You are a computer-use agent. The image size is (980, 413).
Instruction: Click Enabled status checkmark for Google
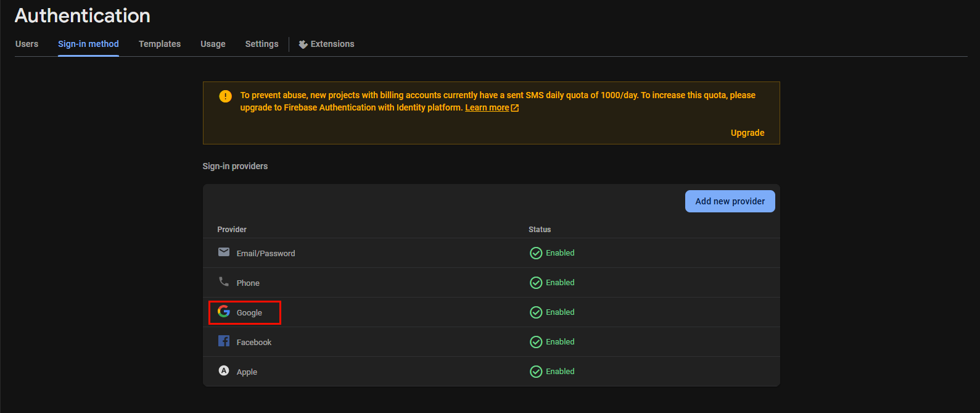(x=536, y=312)
